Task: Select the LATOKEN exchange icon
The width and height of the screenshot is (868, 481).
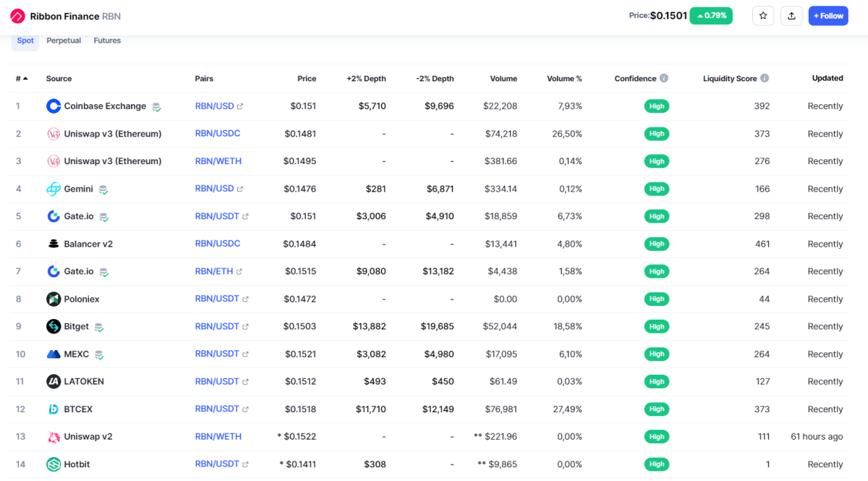Action: 54,381
